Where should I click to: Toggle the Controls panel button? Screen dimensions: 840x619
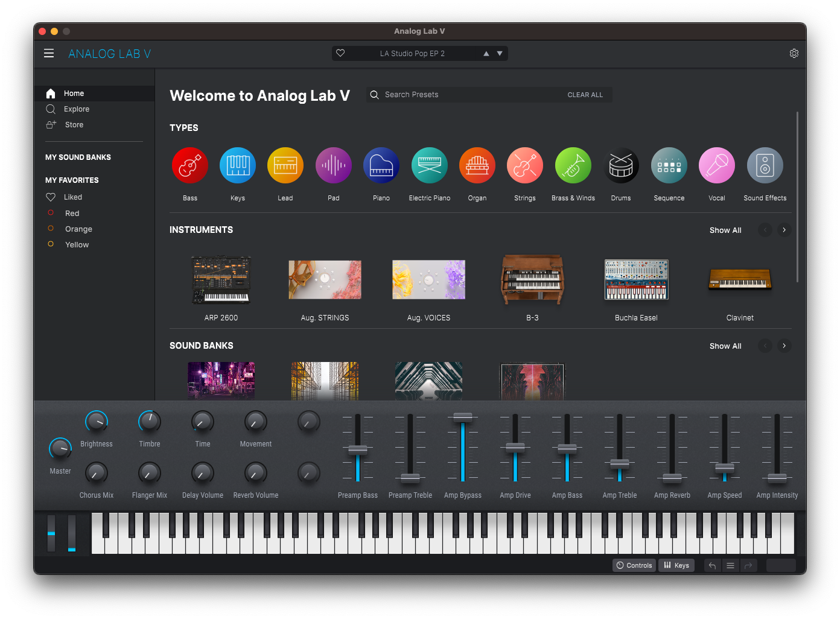635,565
